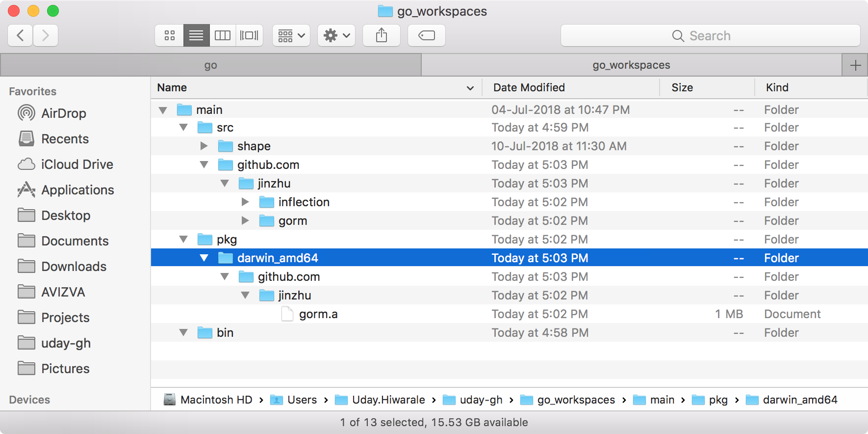Image resolution: width=868 pixels, height=434 pixels.
Task: Click 'pkg' in the path bar
Action: (710, 400)
